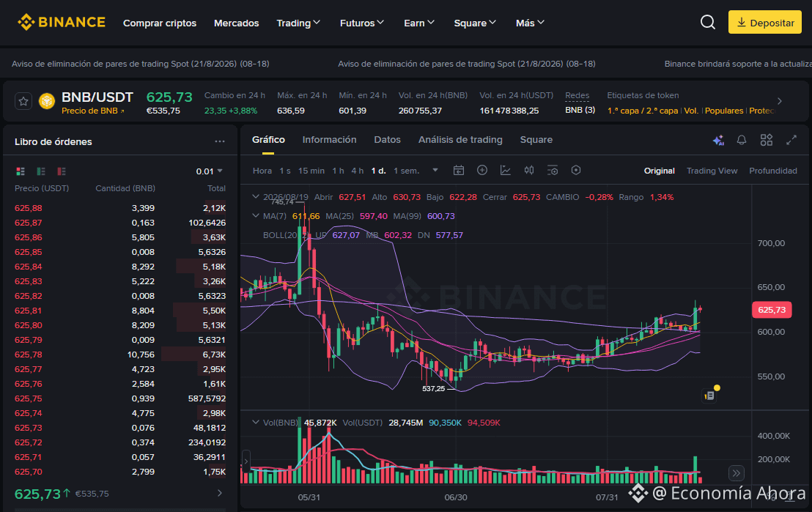
Task: Change order book precision 0.01 dropdown
Action: [x=209, y=171]
